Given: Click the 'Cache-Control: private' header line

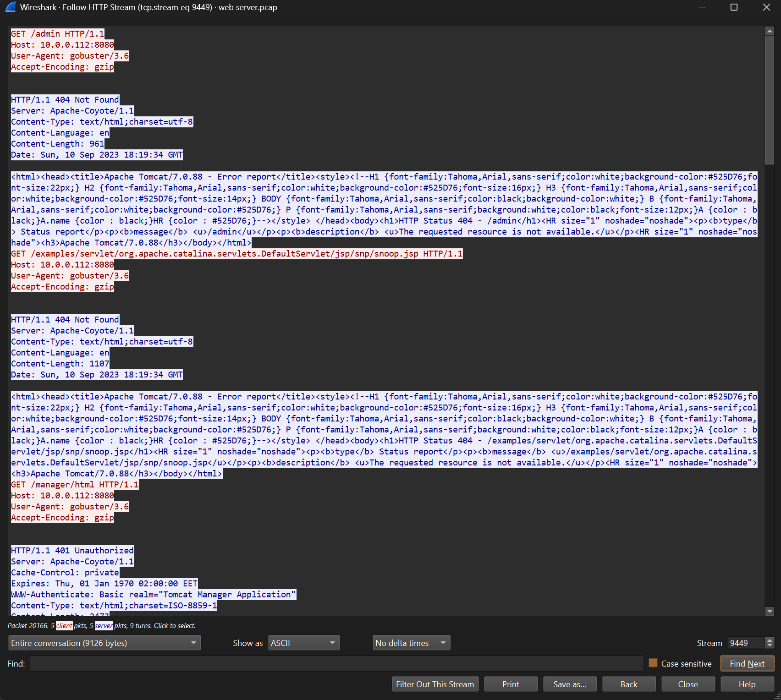Looking at the screenshot, I should coord(65,573).
